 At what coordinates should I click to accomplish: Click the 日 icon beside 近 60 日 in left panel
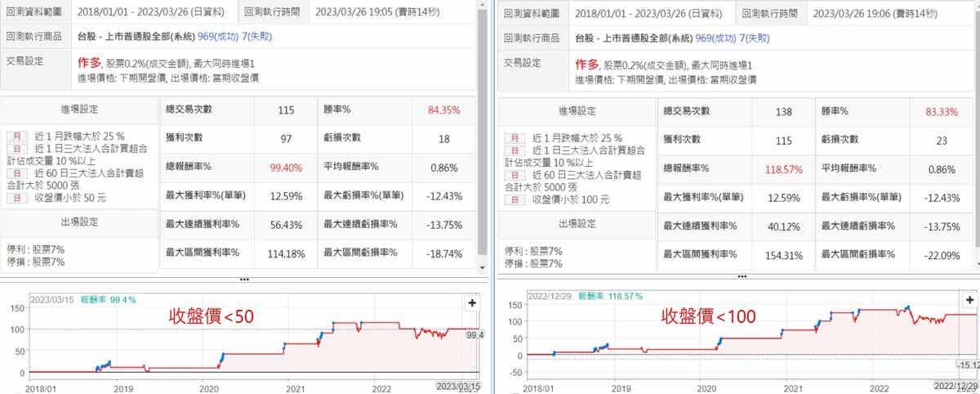click(16, 173)
